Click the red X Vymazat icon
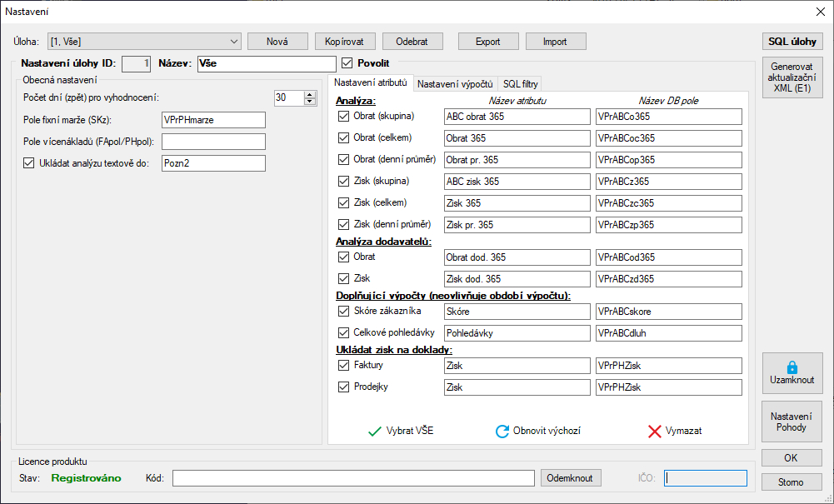This screenshot has width=834, height=504. pos(655,431)
